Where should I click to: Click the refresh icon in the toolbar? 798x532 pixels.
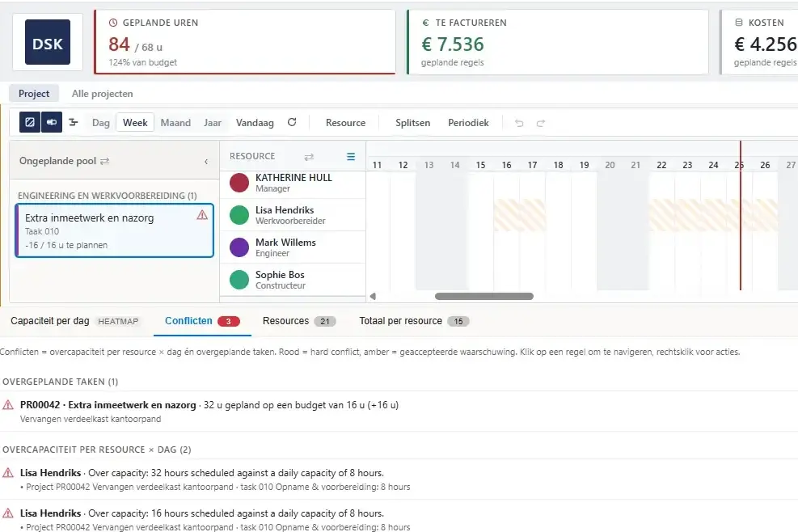(x=292, y=122)
